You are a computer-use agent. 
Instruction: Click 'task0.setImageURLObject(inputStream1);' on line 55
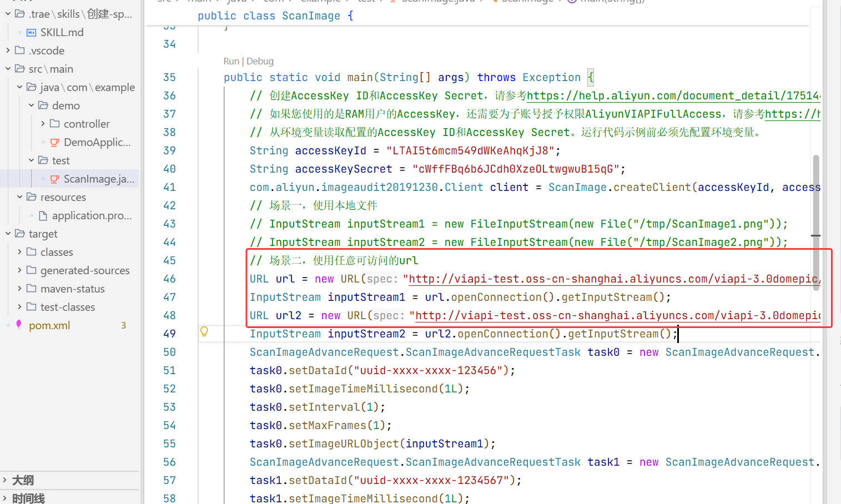[x=372, y=443]
